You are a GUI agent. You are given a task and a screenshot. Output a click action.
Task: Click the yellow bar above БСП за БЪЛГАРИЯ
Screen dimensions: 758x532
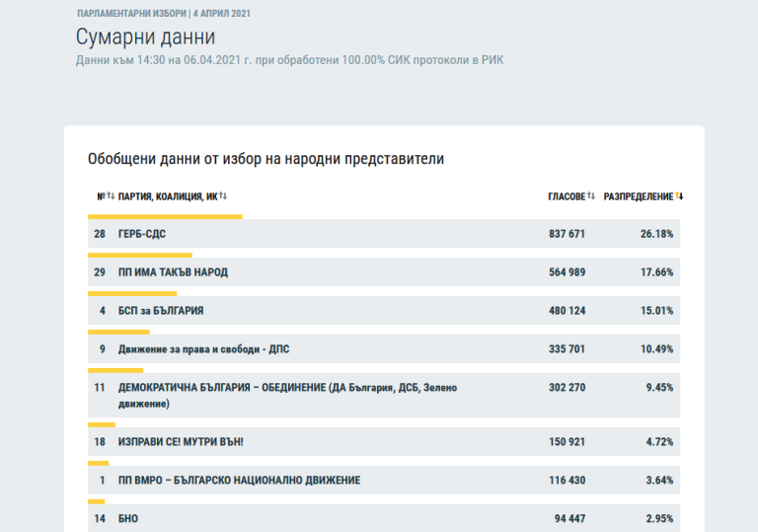132,293
